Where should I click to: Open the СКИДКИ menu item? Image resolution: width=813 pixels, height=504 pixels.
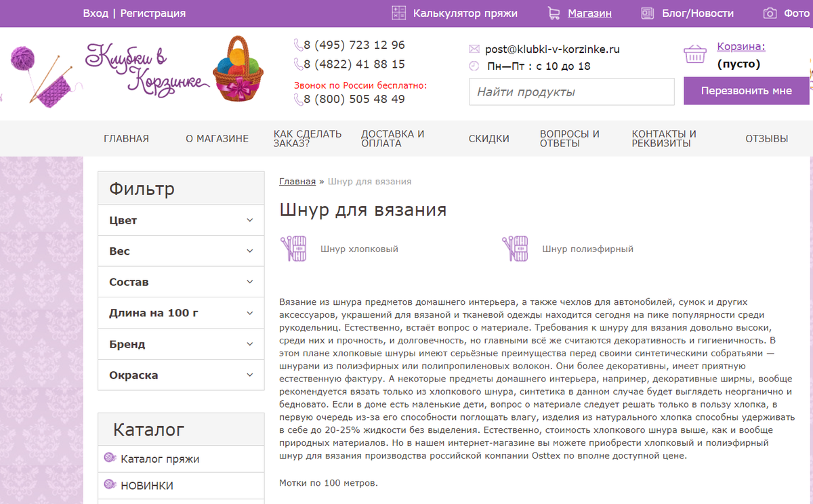(489, 138)
